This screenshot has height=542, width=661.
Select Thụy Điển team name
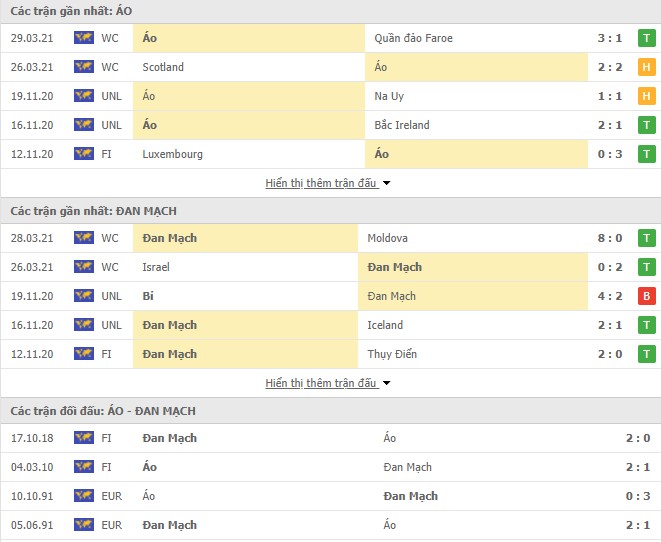(391, 354)
